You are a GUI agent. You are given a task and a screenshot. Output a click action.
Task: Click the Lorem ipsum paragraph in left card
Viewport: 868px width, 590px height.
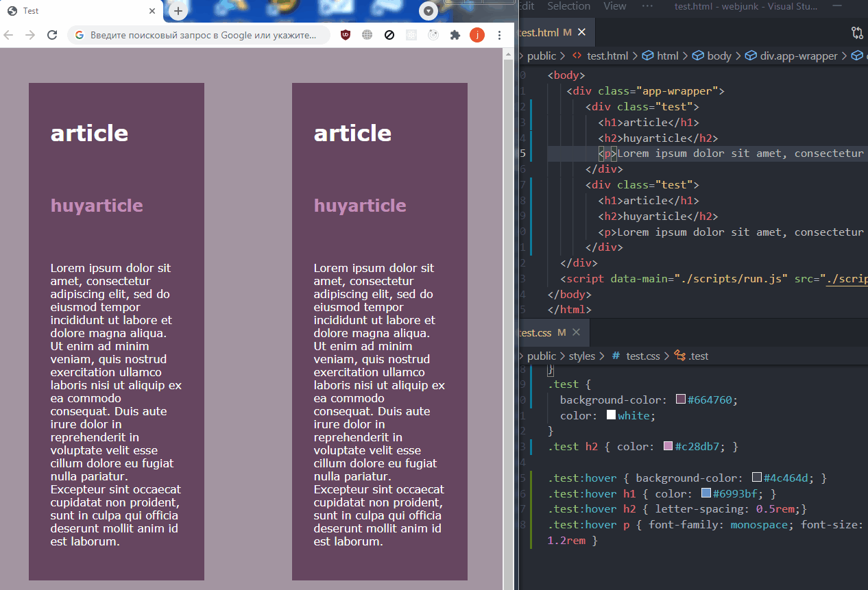click(117, 404)
